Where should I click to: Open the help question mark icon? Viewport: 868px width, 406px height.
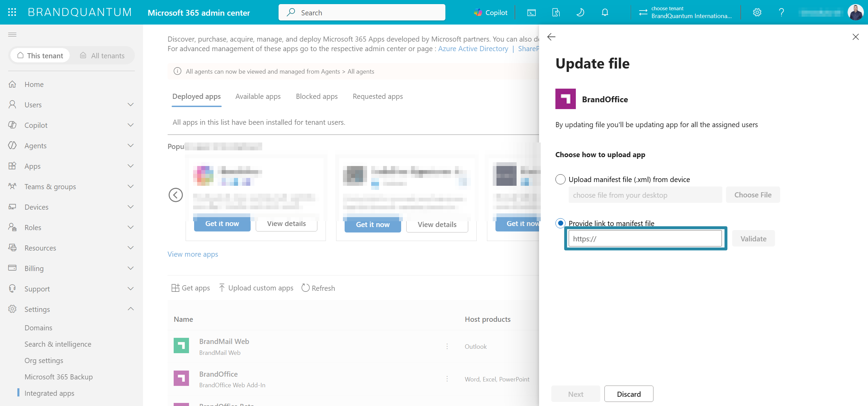[782, 13]
